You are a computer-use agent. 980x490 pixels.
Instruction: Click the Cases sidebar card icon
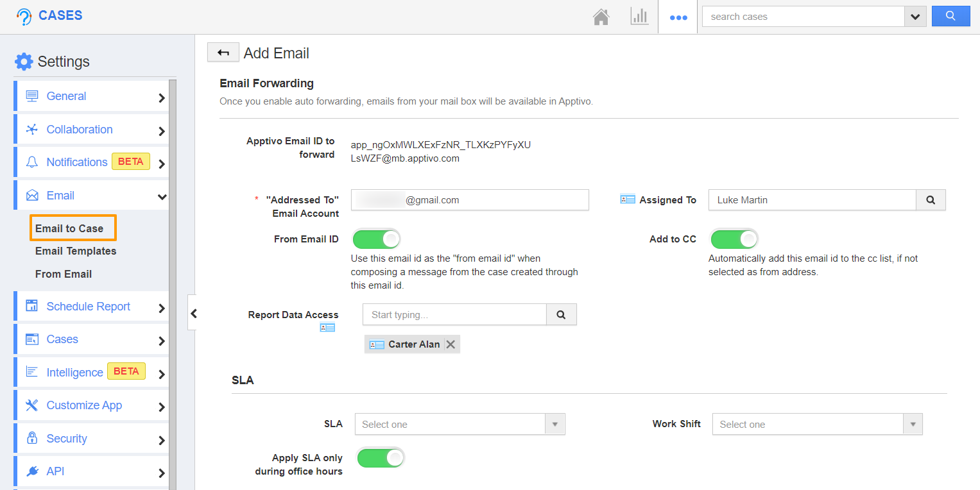(x=32, y=339)
